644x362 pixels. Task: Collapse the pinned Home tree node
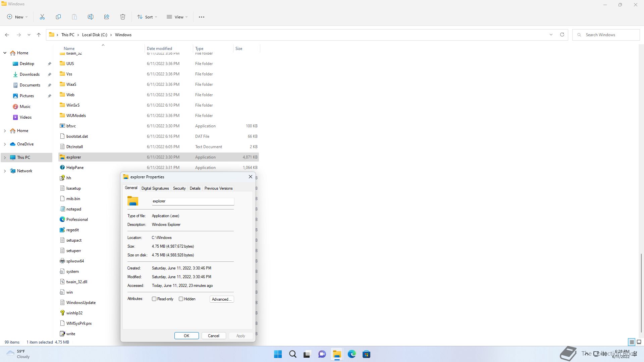pos(5,53)
